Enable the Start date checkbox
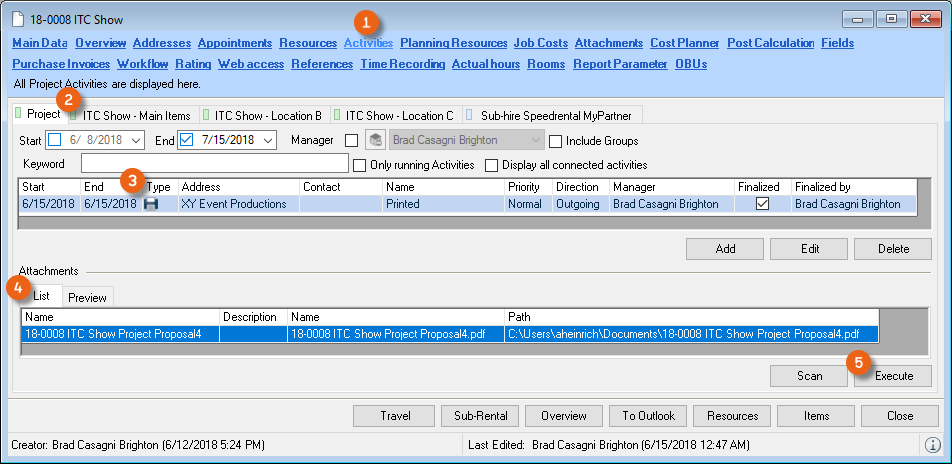The image size is (952, 464). (55, 141)
